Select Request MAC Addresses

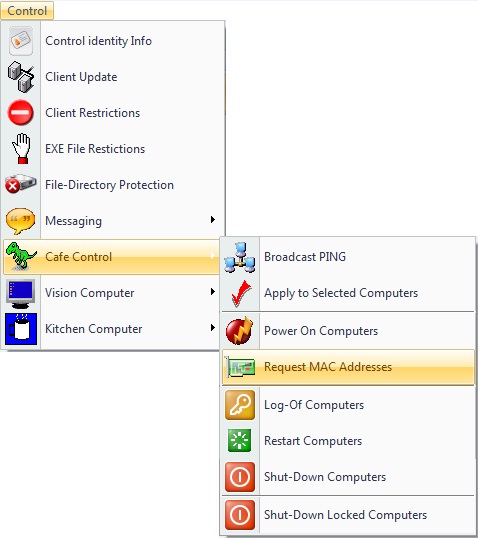click(x=348, y=367)
